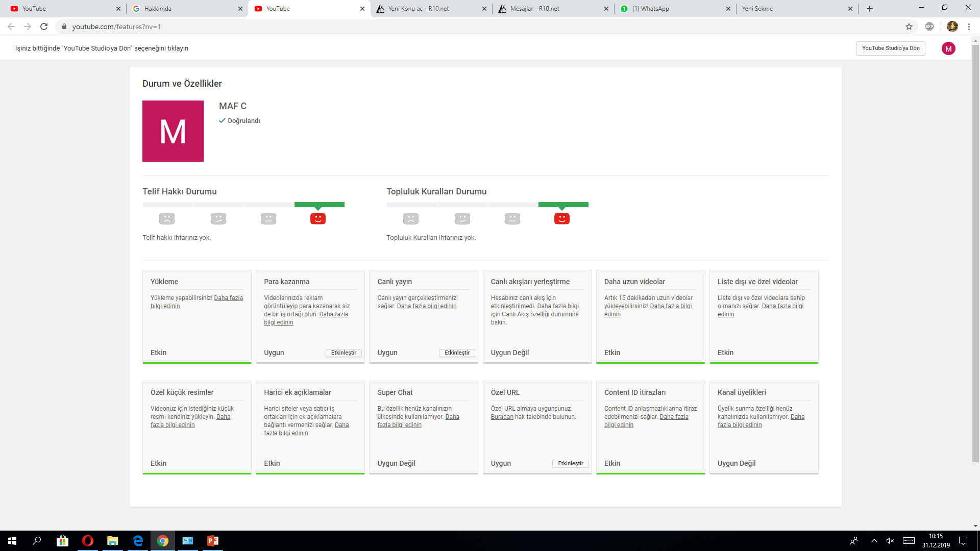The height and width of the screenshot is (551, 980).
Task: Reload the YouTube features page
Action: [x=44, y=27]
